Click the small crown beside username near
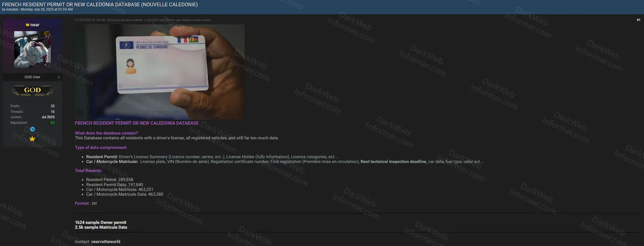The width and height of the screenshot is (644, 246). (x=28, y=25)
